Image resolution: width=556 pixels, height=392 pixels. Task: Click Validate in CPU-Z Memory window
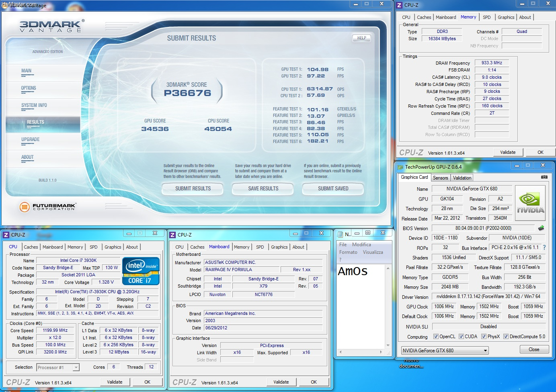tap(508, 152)
